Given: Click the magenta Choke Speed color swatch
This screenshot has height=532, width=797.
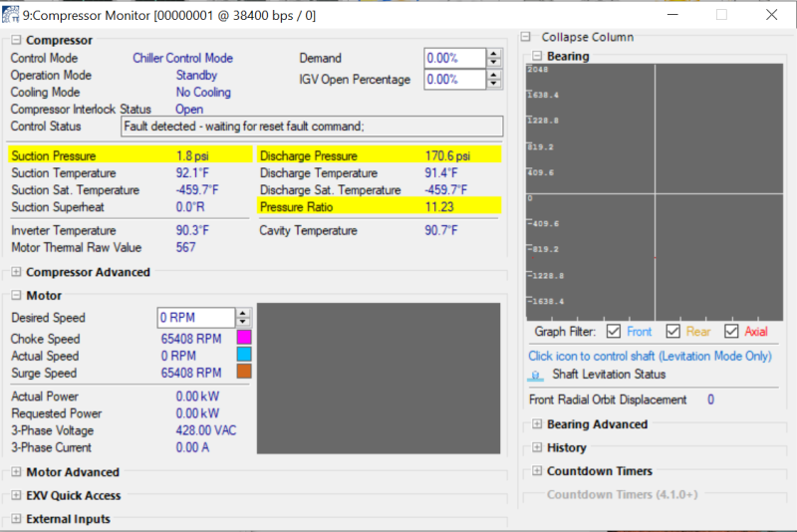Looking at the screenshot, I should pyautogui.click(x=244, y=338).
